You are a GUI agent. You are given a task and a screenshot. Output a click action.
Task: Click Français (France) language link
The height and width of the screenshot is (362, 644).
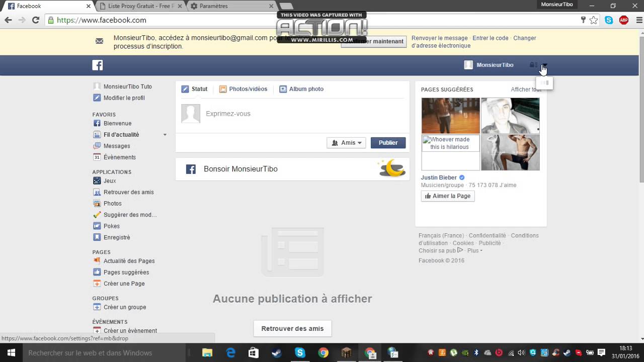click(x=441, y=236)
